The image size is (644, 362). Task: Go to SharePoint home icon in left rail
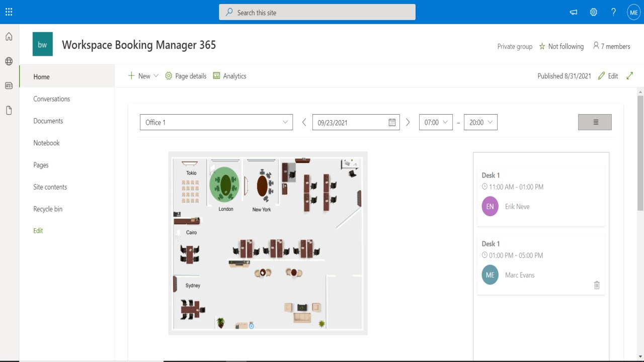pyautogui.click(x=9, y=37)
